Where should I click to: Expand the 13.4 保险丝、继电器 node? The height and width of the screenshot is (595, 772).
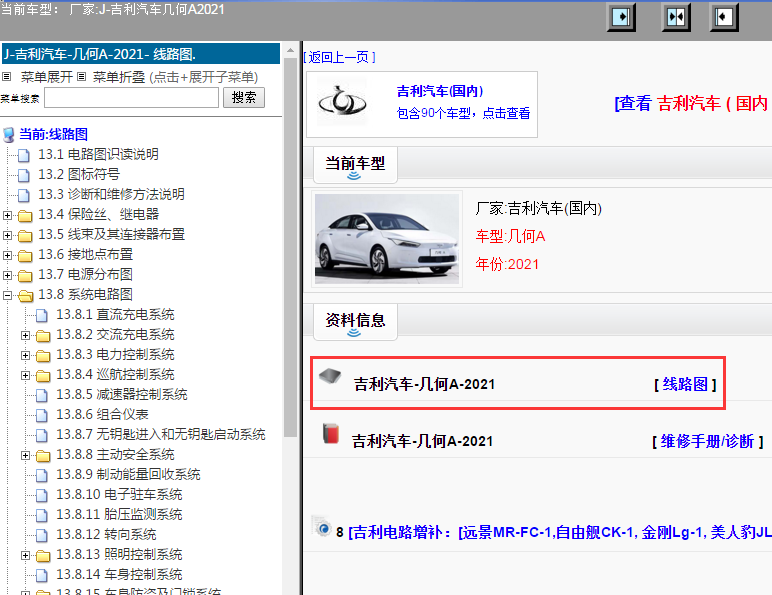[7, 215]
